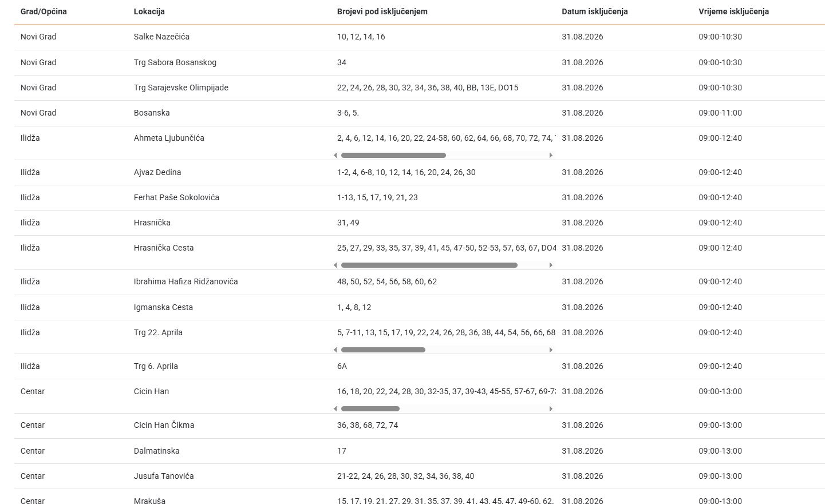Image resolution: width=825 pixels, height=504 pixels.
Task: Click time 09:00-10:30 in Trg Sabora Bosanskog row
Action: point(720,62)
